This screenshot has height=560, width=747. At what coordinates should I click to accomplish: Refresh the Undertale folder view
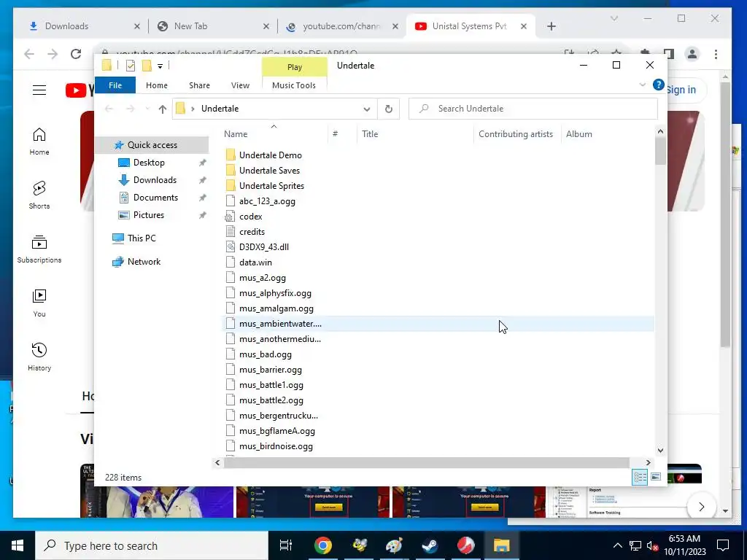click(x=389, y=109)
